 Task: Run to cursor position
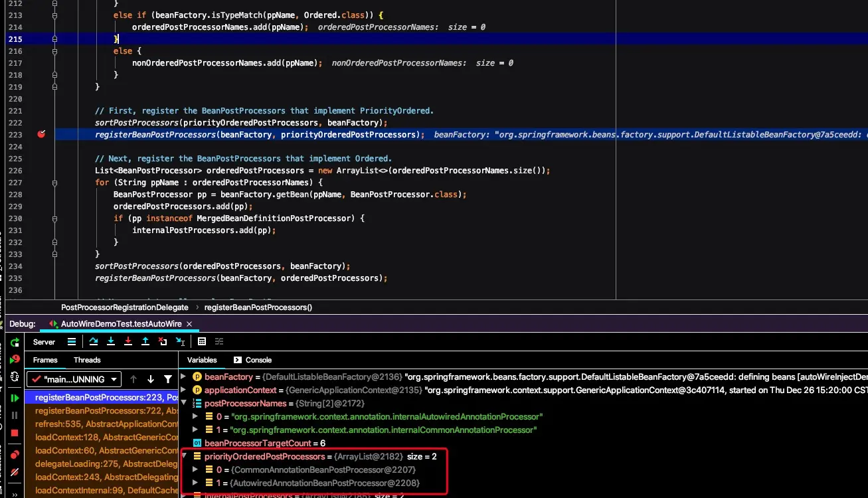click(x=180, y=341)
